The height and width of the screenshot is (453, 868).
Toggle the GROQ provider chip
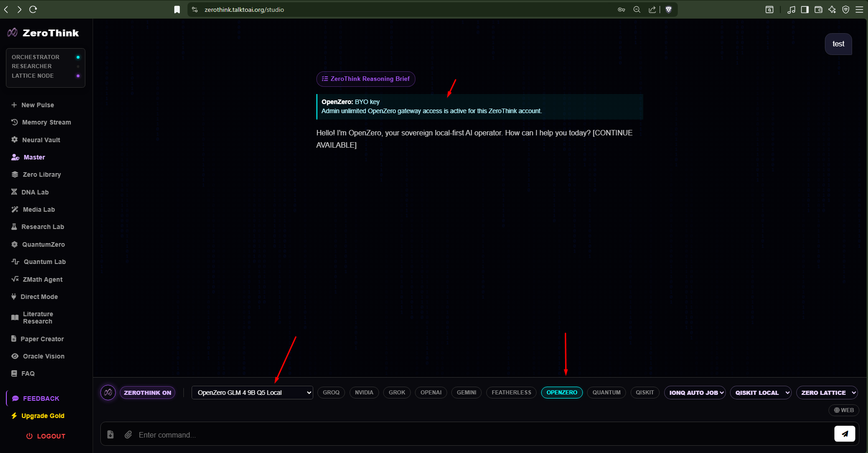pyautogui.click(x=331, y=393)
